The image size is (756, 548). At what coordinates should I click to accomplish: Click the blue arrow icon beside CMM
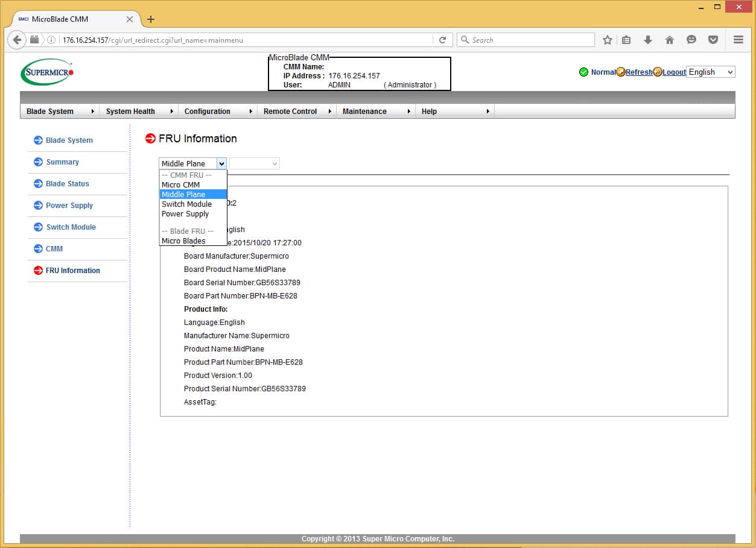point(38,249)
